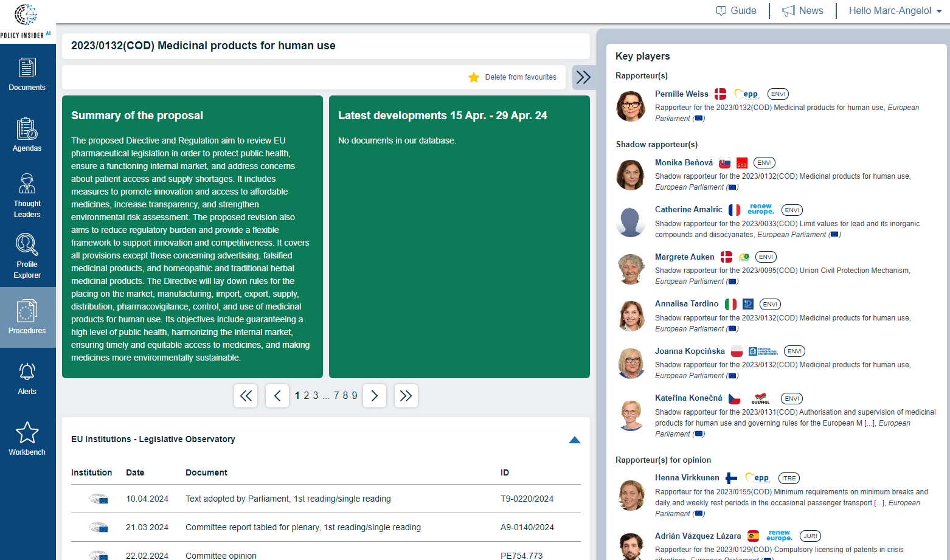Open the Documents section in the sidebar
Viewport: 950px width, 560px height.
(x=27, y=74)
